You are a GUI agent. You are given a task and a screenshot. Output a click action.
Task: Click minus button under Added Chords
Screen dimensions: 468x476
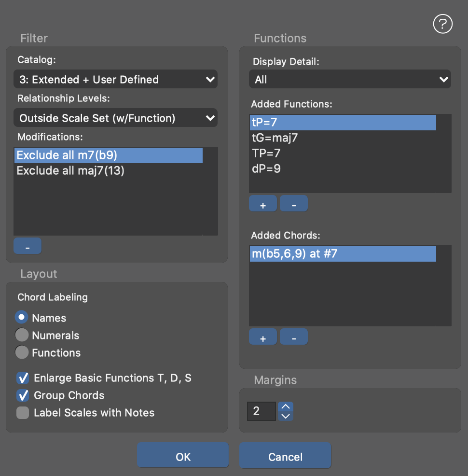(x=293, y=337)
